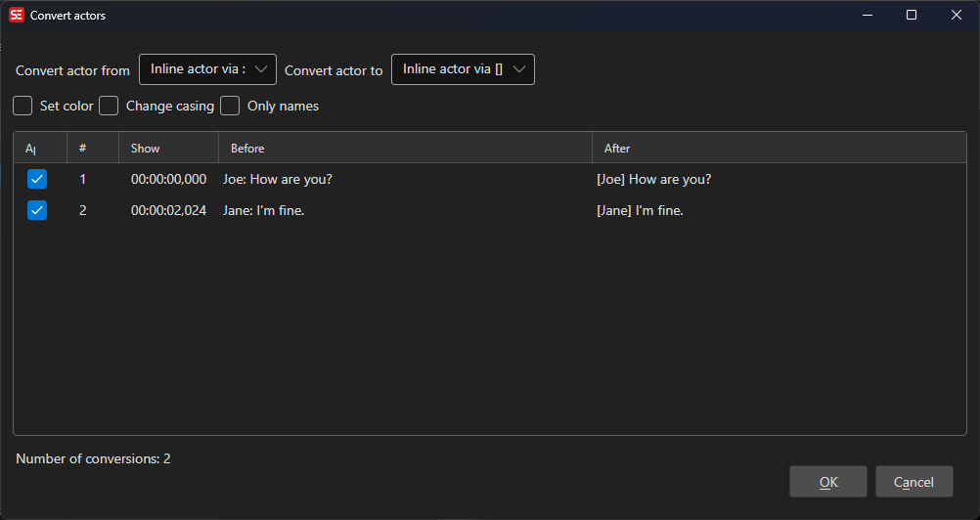Enable the Set color checkbox
The image size is (980, 520).
click(22, 106)
